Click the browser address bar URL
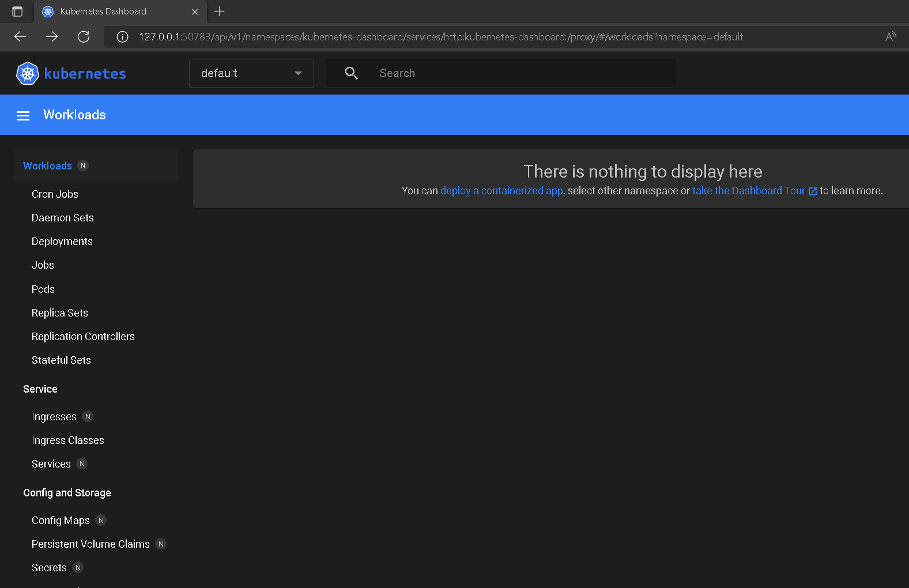The height and width of the screenshot is (588, 909). click(441, 37)
